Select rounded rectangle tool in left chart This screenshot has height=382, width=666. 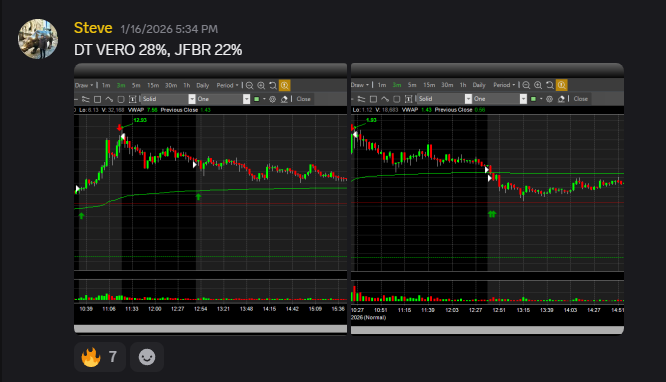[x=121, y=99]
